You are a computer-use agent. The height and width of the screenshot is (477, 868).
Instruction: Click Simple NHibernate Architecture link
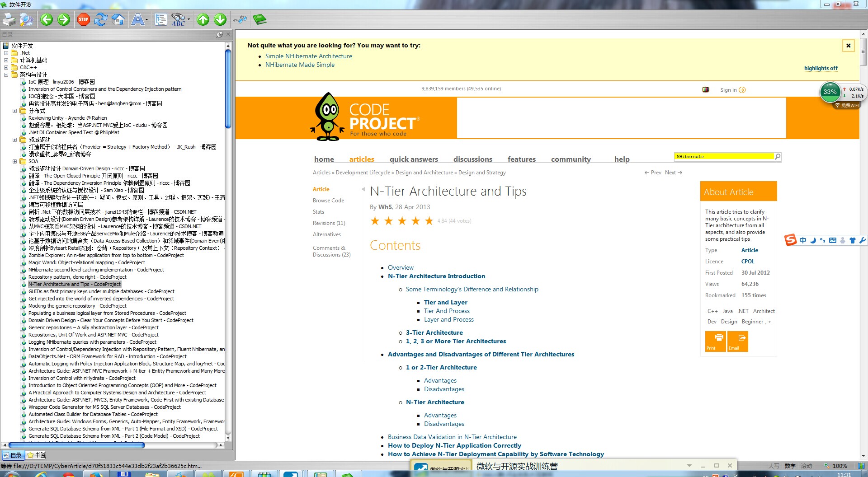click(x=309, y=56)
